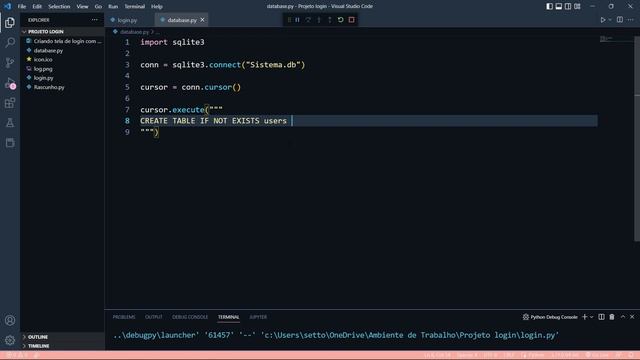Viewport: 640px width, 360px height.
Task: Open terminal launch profile dropdown
Action: point(591,317)
